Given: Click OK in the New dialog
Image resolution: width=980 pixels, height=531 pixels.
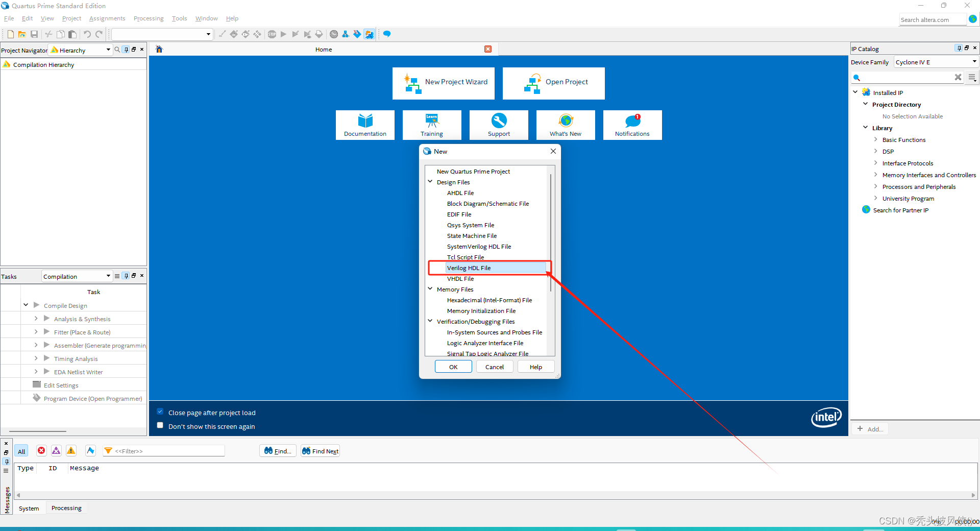Looking at the screenshot, I should pos(453,367).
